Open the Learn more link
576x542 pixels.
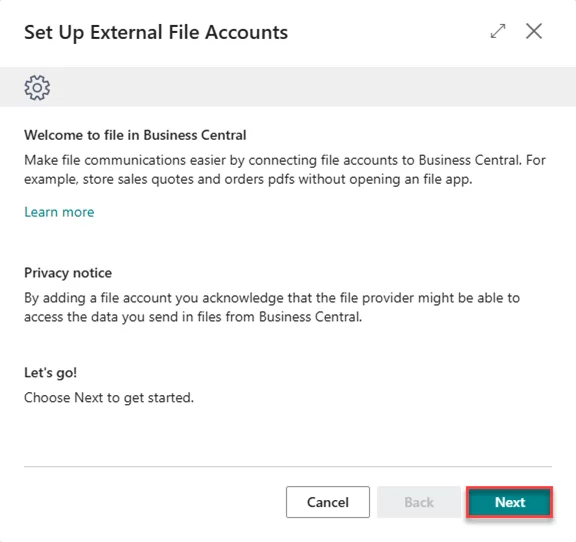click(x=59, y=212)
